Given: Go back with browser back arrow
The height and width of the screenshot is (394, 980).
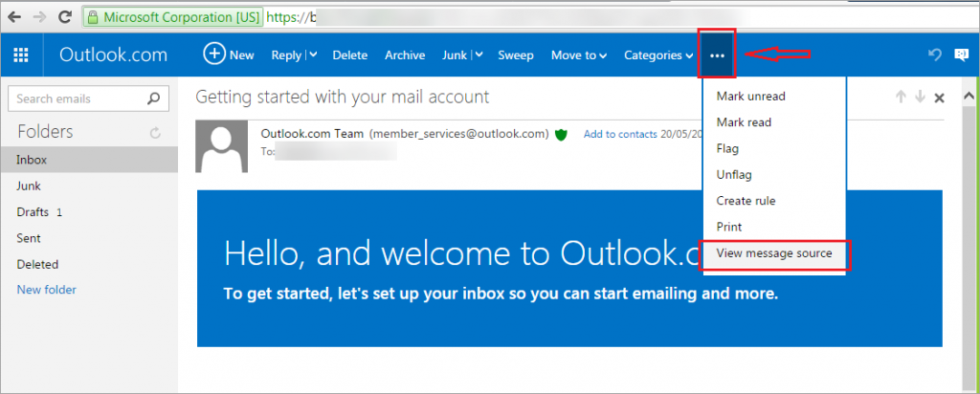Looking at the screenshot, I should (15, 17).
